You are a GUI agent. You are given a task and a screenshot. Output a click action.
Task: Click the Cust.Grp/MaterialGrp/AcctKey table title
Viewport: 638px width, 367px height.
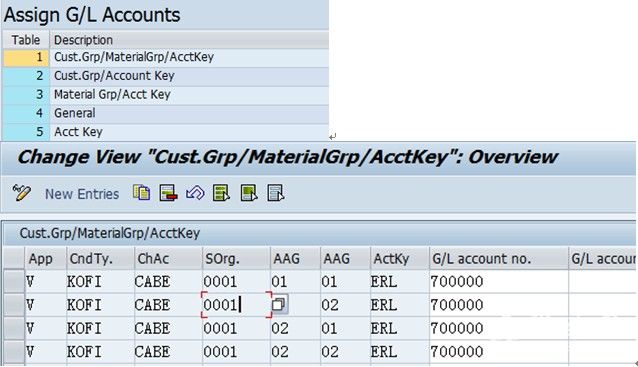click(110, 234)
